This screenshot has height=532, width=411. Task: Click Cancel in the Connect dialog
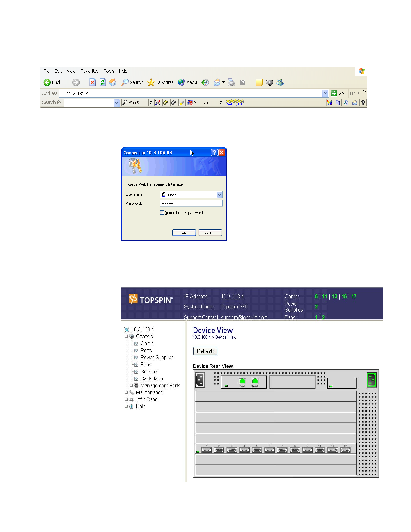click(210, 233)
